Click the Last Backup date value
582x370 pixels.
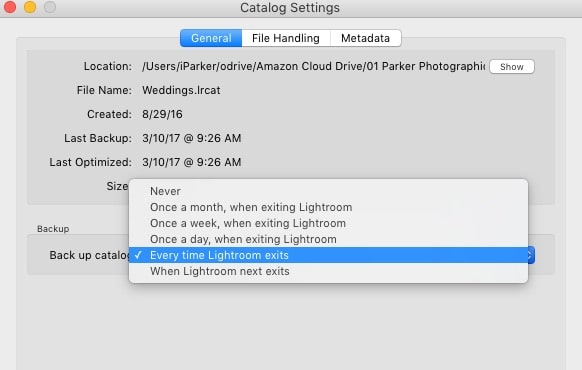pos(192,138)
